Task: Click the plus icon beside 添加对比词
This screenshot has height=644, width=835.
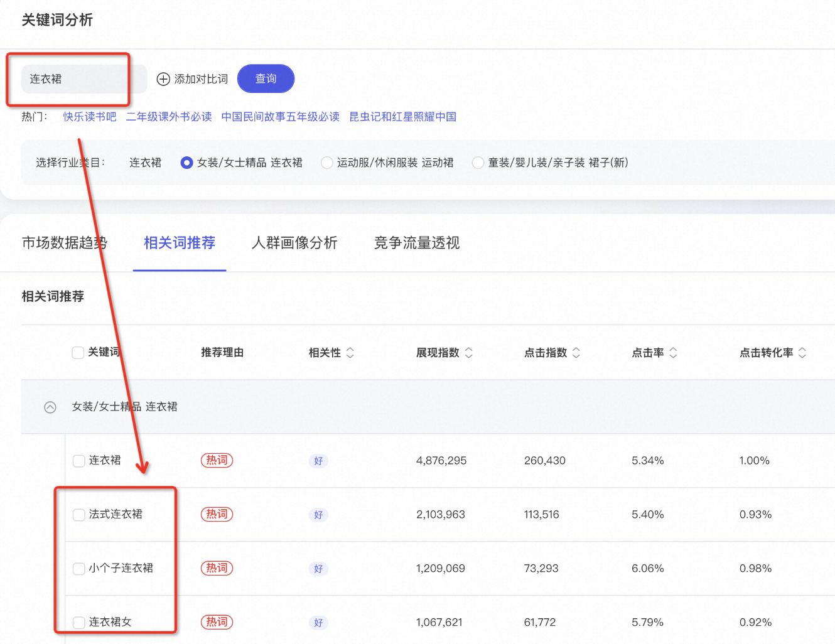Action: pos(163,79)
